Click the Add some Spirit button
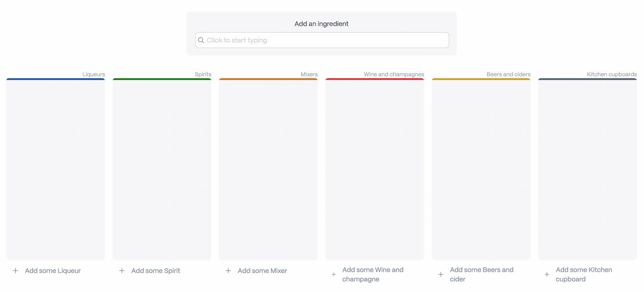Viewport: 644px width, 292px height. point(156,271)
